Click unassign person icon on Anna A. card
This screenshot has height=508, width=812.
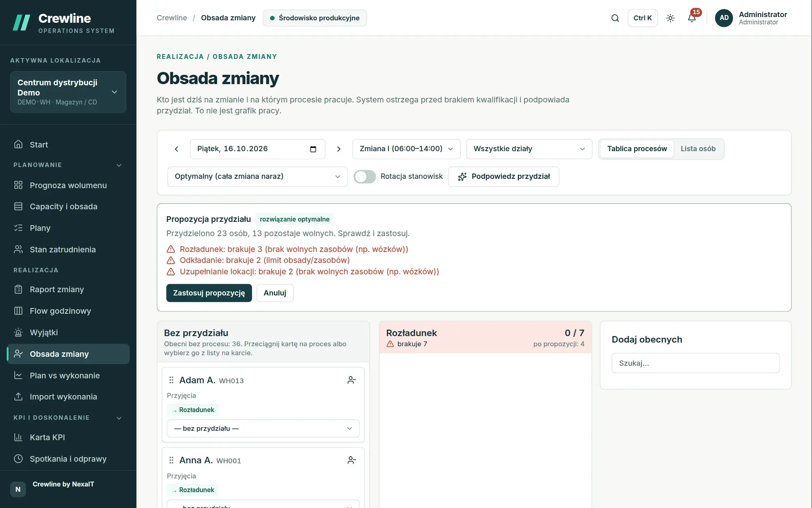(x=352, y=460)
